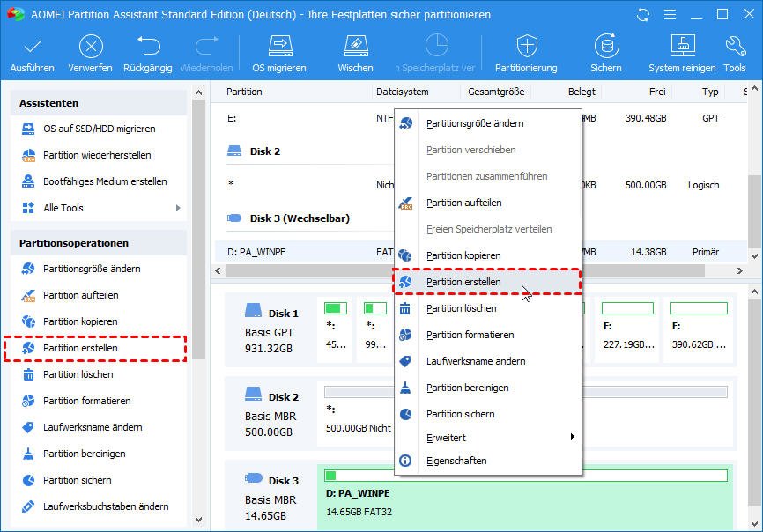Choose Partition erstellen in context menu
The image size is (763, 532).
coord(487,282)
